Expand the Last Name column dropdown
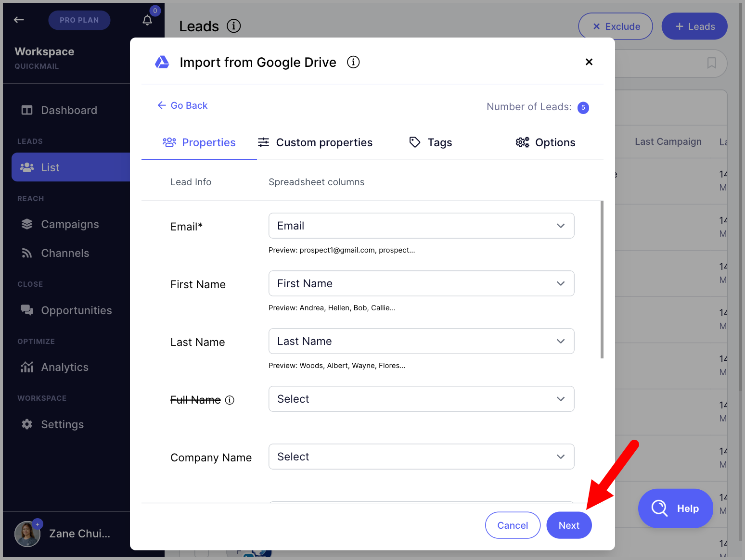This screenshot has height=560, width=745. (x=421, y=341)
